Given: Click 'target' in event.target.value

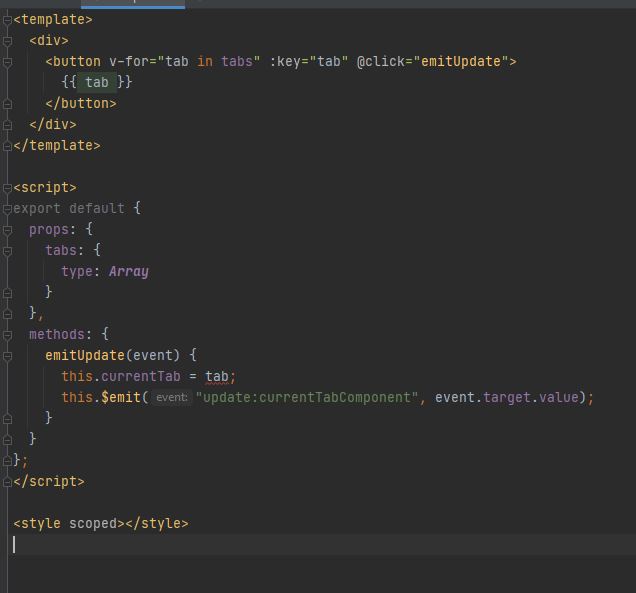Looking at the screenshot, I should click(x=507, y=397).
